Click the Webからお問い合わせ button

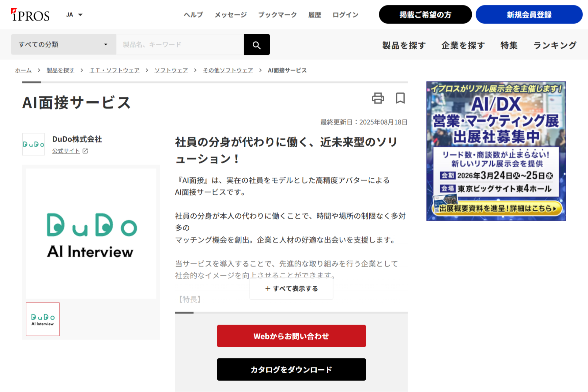pos(291,336)
